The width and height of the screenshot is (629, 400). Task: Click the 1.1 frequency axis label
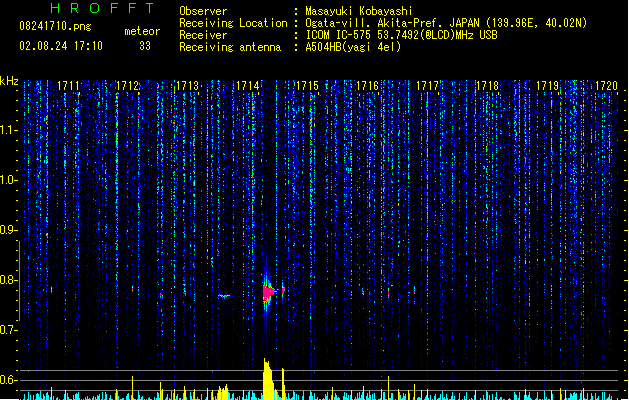tap(8, 130)
